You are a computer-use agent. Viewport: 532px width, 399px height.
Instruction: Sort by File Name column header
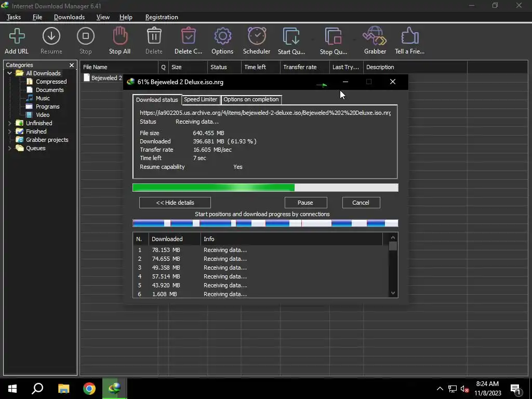pos(119,67)
